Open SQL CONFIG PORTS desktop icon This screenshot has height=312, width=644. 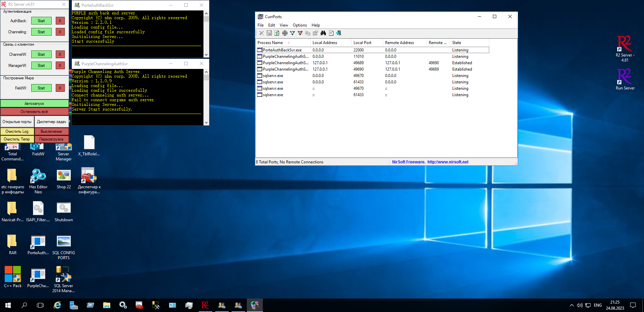pos(64,248)
